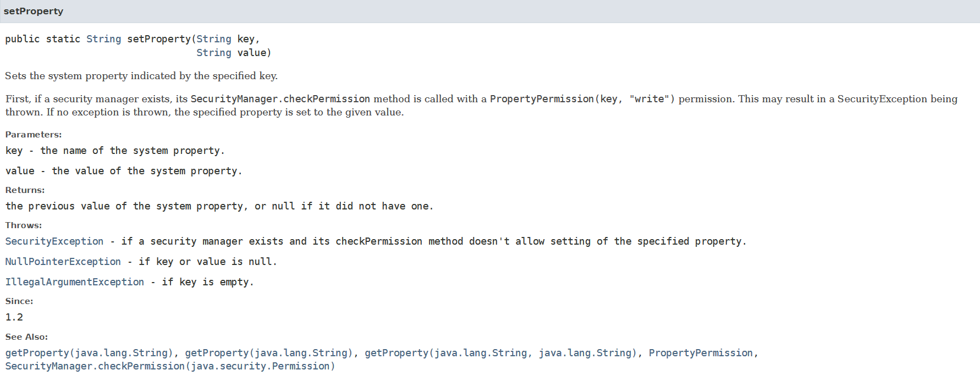Image resolution: width=980 pixels, height=381 pixels.
Task: Open getProperty with two String arguments link
Action: tap(500, 353)
